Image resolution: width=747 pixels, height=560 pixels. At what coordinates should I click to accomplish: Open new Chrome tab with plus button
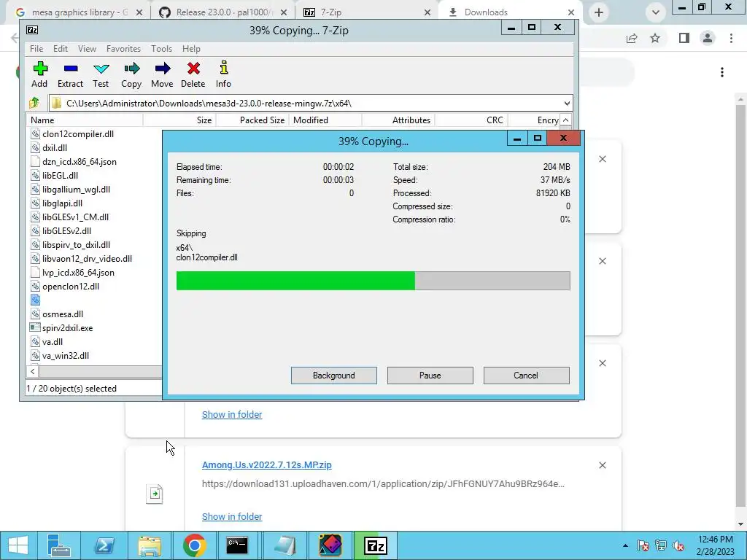pyautogui.click(x=599, y=12)
